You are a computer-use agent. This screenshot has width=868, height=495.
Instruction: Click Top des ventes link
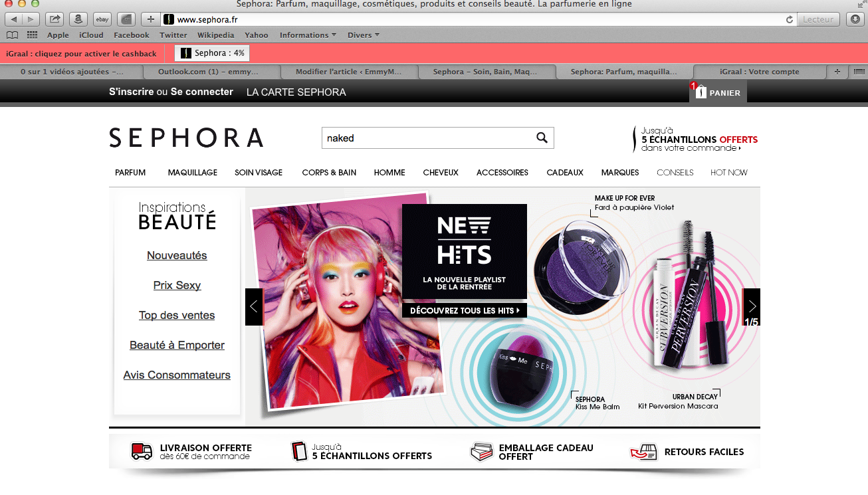point(177,316)
